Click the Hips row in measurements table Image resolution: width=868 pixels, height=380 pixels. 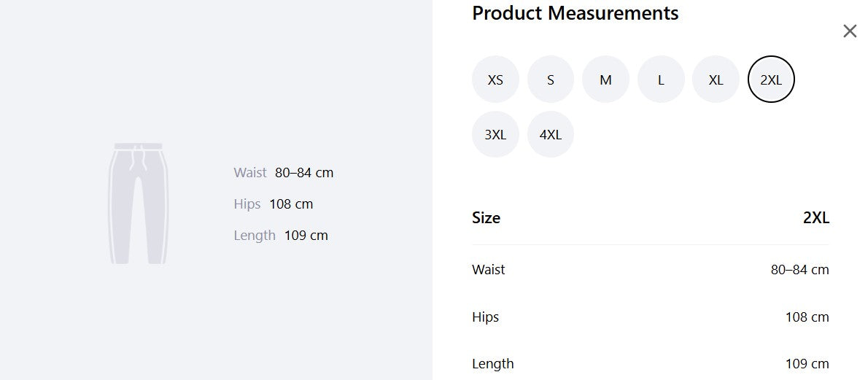[651, 317]
